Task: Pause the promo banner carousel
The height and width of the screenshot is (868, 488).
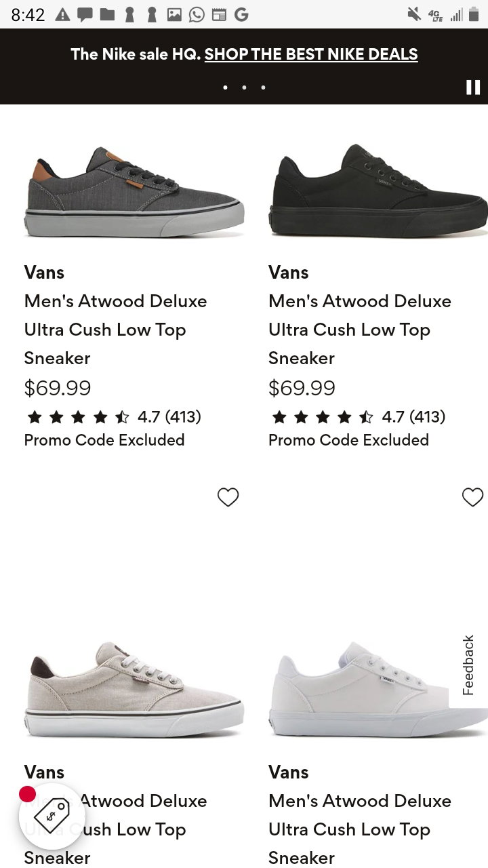Action: [x=472, y=87]
